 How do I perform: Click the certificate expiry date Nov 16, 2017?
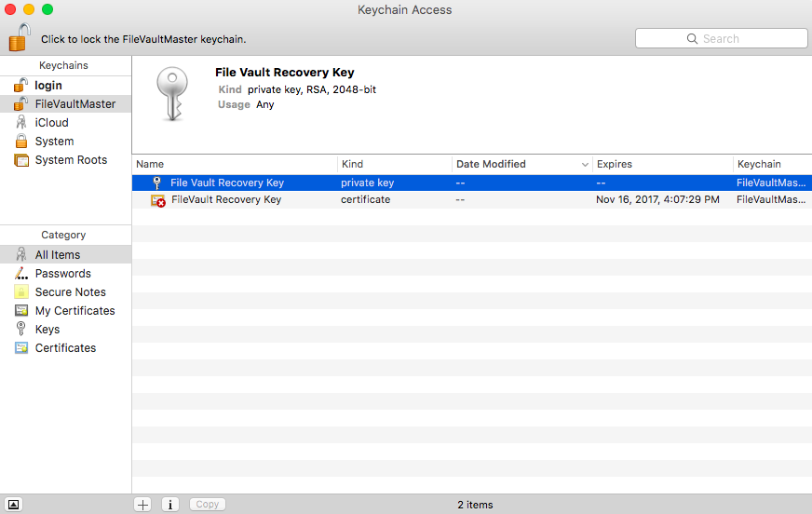[x=657, y=200]
